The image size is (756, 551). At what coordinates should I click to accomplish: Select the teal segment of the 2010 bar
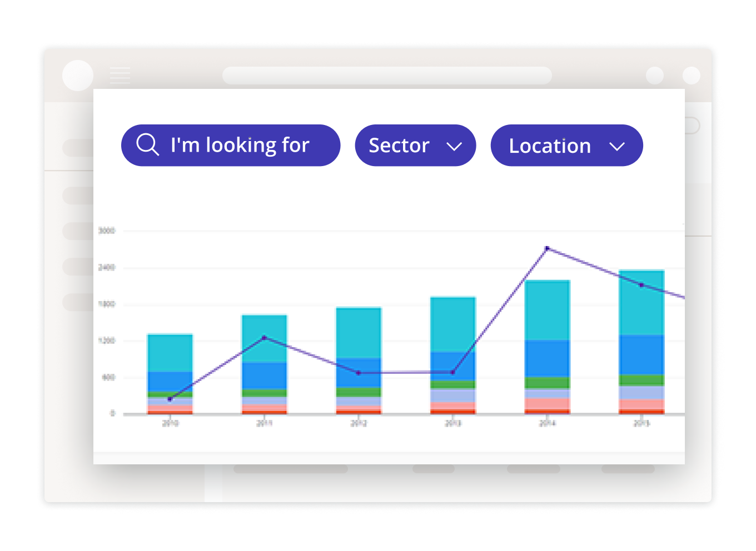pos(170,353)
